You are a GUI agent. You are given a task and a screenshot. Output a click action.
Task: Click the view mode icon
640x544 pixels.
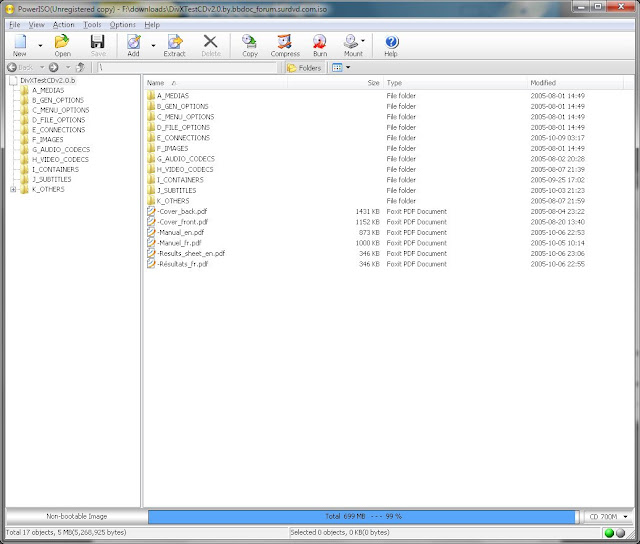tap(337, 68)
